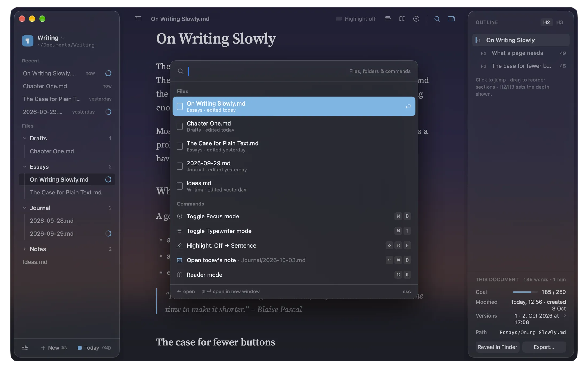This screenshot has height=375, width=588.
Task: Click progress ring beside 2026-09-29 recent item
Action: pyautogui.click(x=108, y=112)
